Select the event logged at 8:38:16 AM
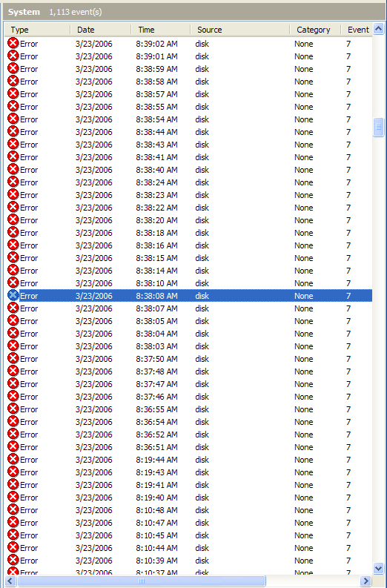Screen dimensions: 387x588 [188, 245]
